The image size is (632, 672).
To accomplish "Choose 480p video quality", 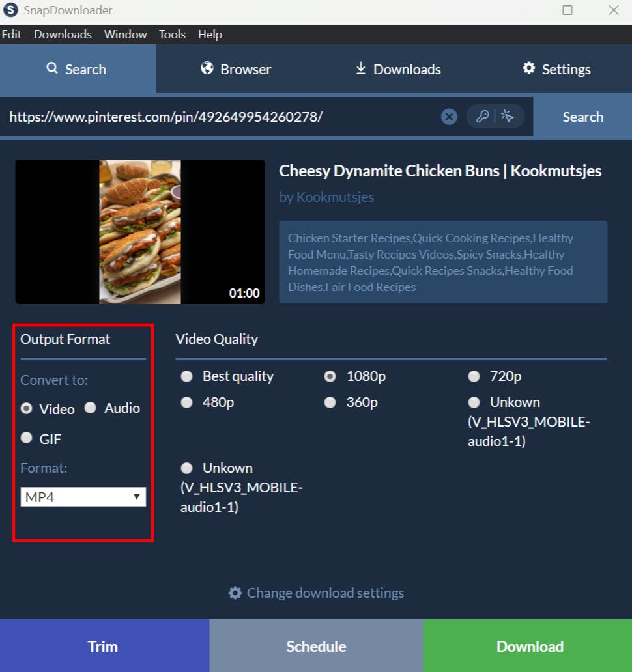I will click(x=186, y=402).
